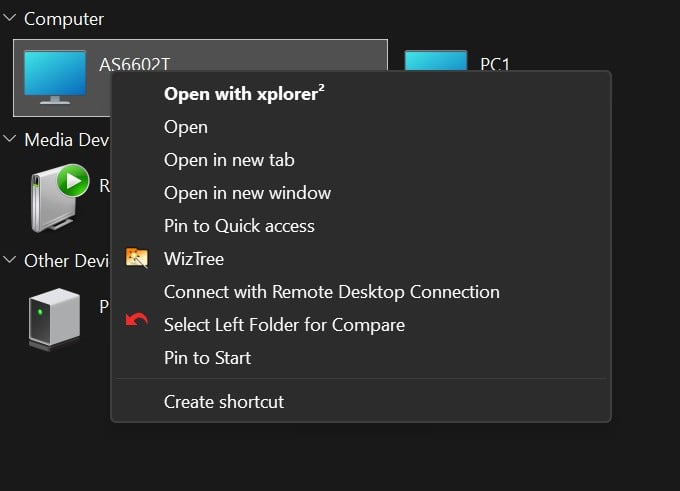The width and height of the screenshot is (680, 491).
Task: Collapse the Computer section chevron
Action: click(10, 19)
